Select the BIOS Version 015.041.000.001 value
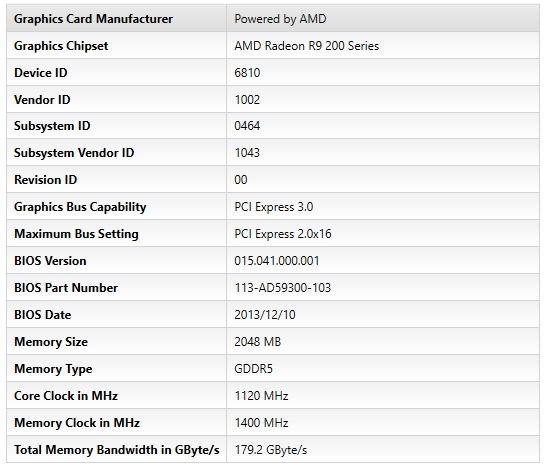 click(x=277, y=261)
